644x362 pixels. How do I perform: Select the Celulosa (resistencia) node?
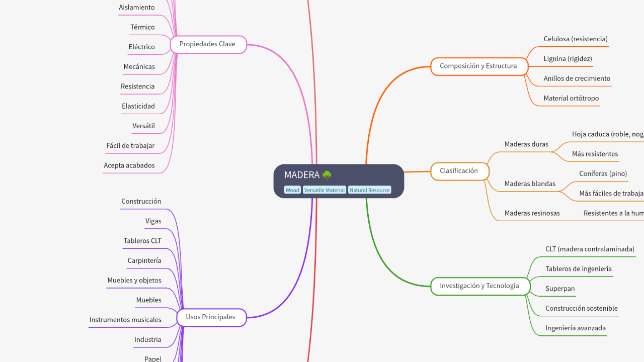coord(575,39)
